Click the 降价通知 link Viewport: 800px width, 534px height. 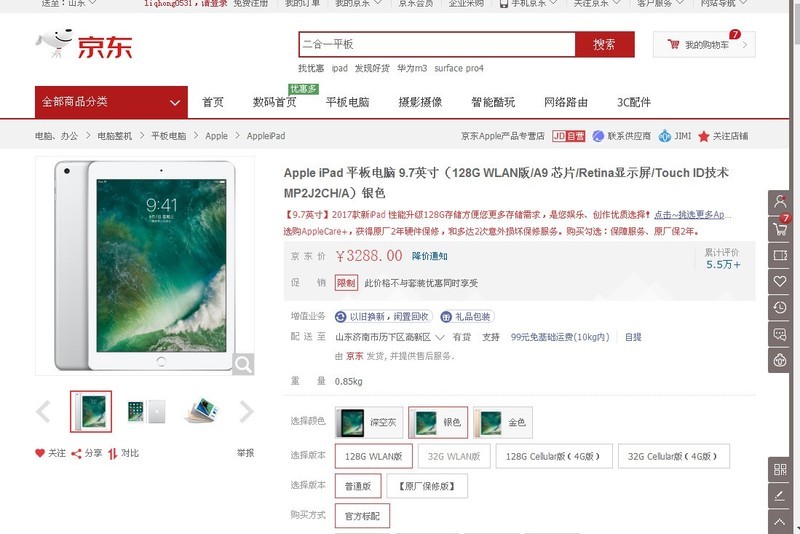430,256
